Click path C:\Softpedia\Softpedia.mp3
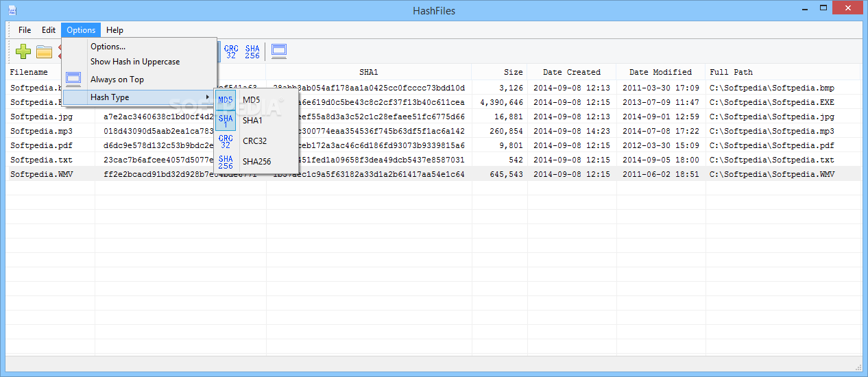 [772, 131]
